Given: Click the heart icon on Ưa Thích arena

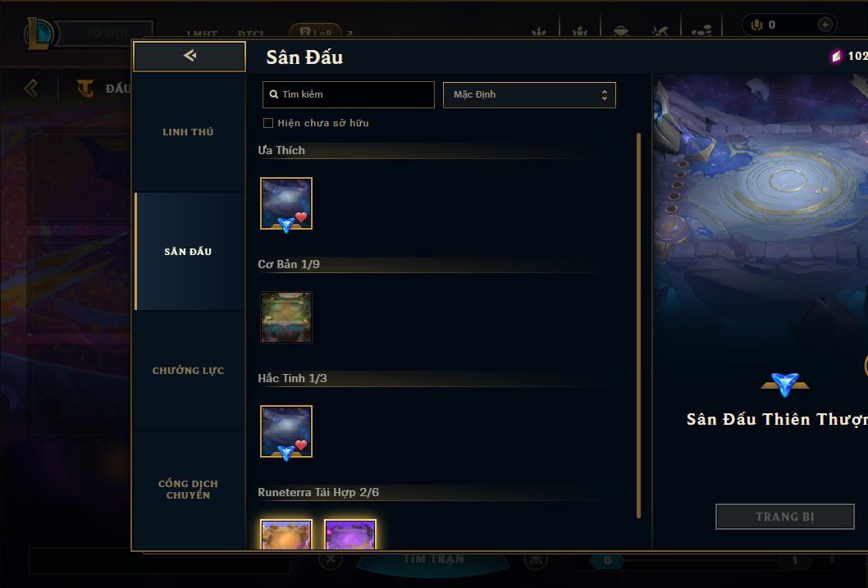Looking at the screenshot, I should click(300, 217).
